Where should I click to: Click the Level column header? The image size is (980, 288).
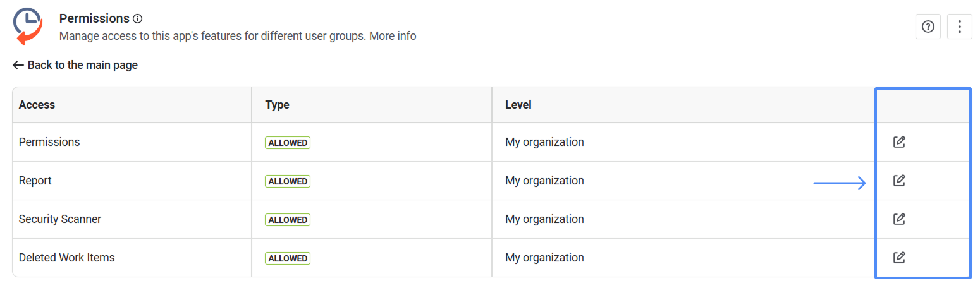click(518, 105)
